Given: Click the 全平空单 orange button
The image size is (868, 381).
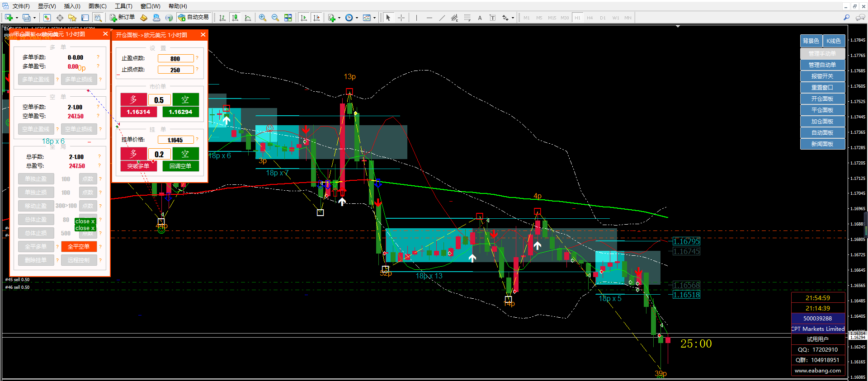Looking at the screenshot, I should [x=79, y=247].
